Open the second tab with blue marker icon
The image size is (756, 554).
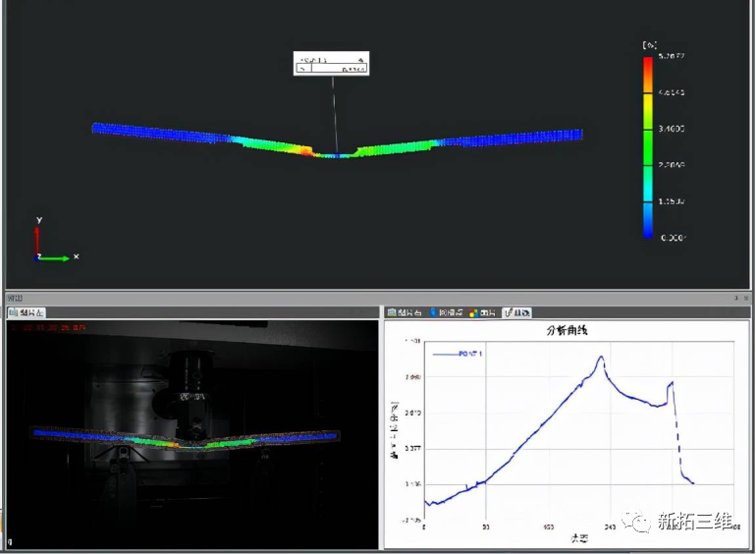[x=446, y=313]
